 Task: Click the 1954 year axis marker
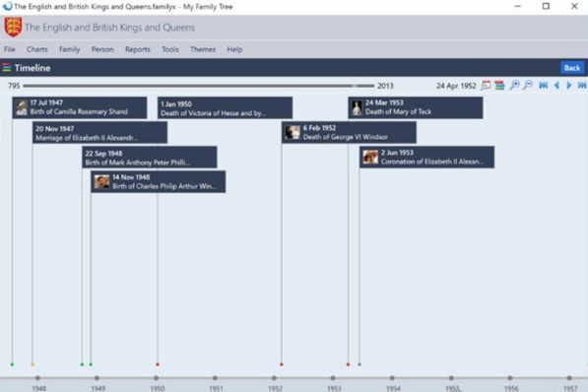click(x=392, y=378)
